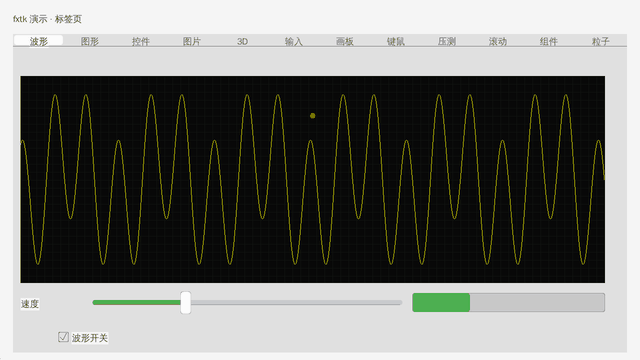Screen dimensions: 640x360
Task: Select the 画板 tab
Action: tap(344, 41)
